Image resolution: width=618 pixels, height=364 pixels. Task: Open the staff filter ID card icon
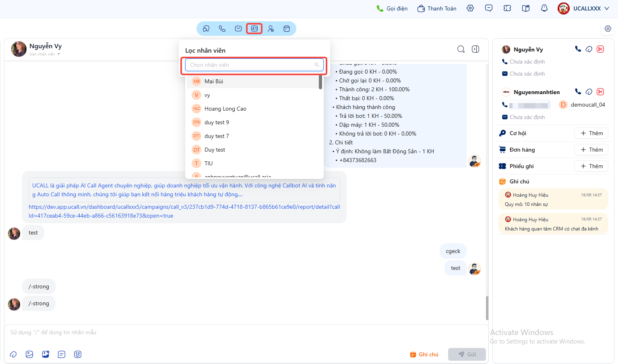(x=254, y=29)
